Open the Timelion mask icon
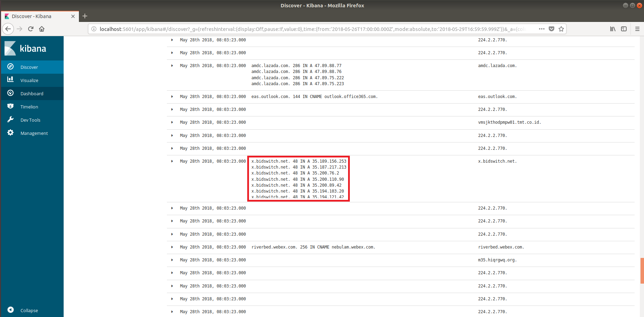Screen dimensions: 644x317 pos(10,106)
